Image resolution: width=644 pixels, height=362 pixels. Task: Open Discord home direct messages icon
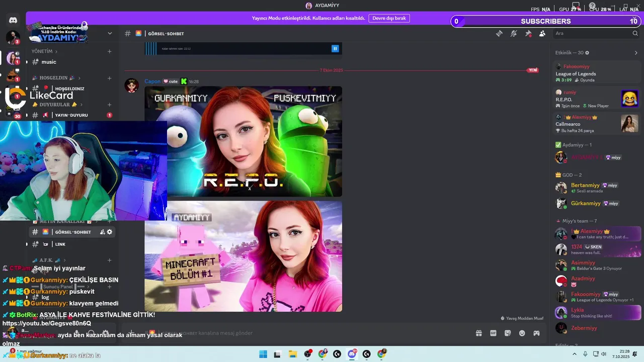point(13,20)
